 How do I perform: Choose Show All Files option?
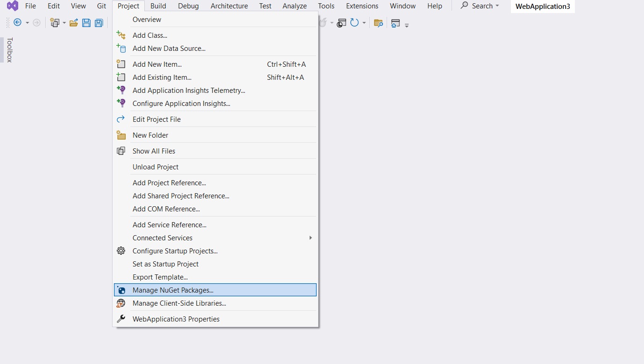click(154, 151)
